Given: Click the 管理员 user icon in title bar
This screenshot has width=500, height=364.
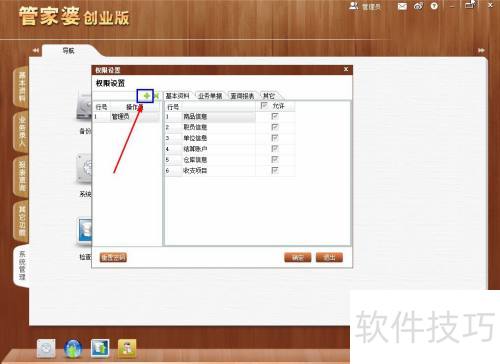Looking at the screenshot, I should point(354,6).
